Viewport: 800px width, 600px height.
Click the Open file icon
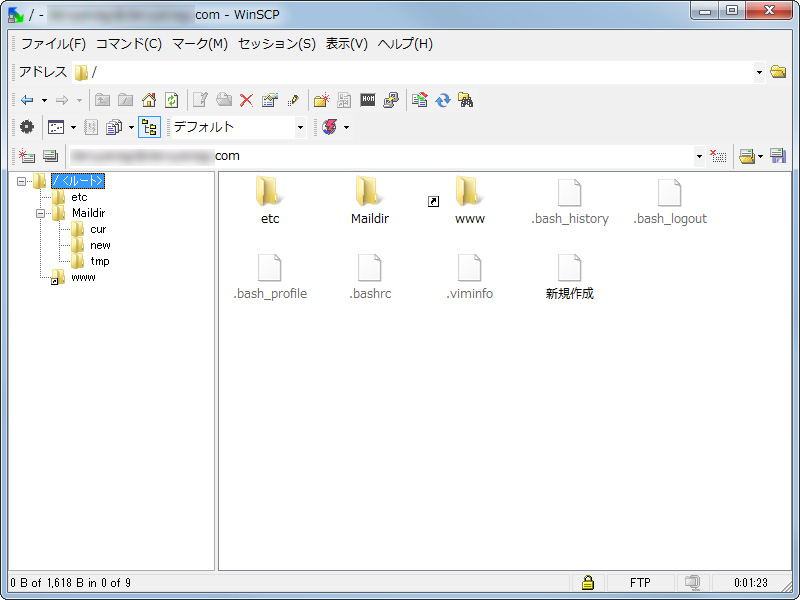(x=223, y=100)
